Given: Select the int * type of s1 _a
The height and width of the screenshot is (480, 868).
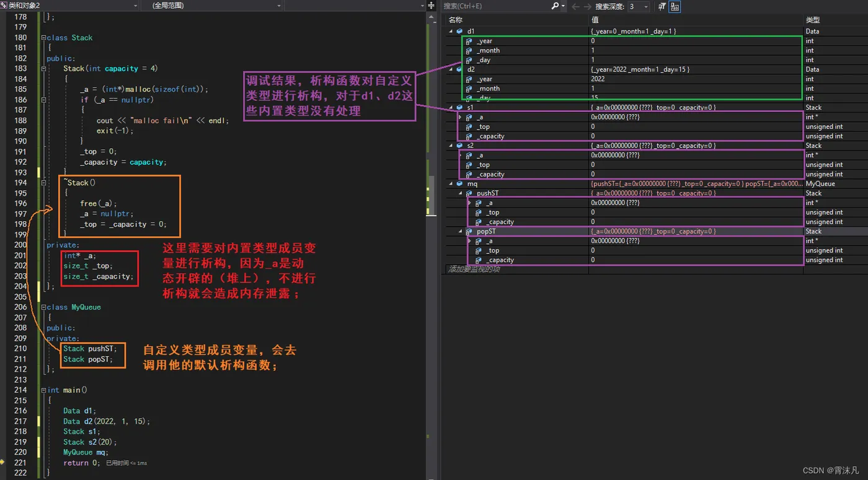Looking at the screenshot, I should point(812,117).
